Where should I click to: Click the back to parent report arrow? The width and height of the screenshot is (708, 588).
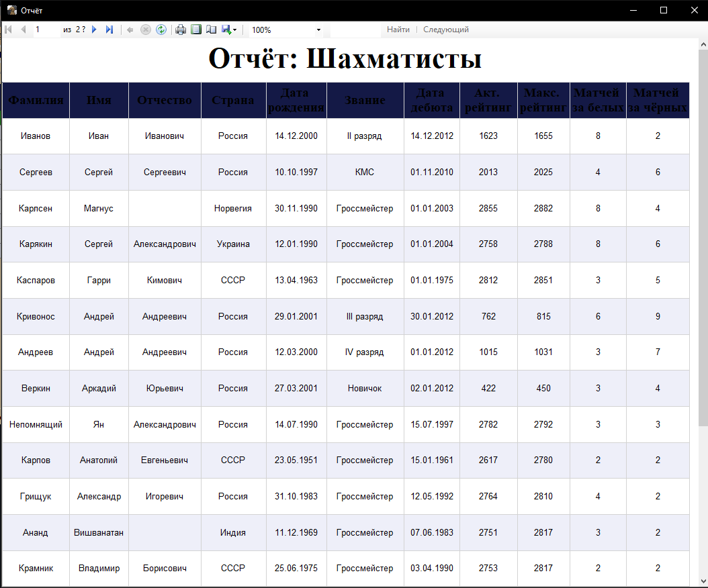(x=129, y=30)
